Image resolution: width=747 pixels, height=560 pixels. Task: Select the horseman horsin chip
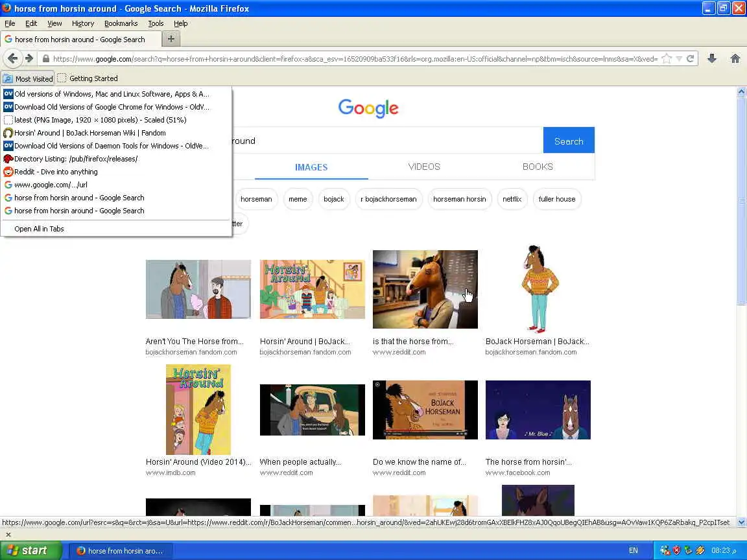[x=459, y=199]
